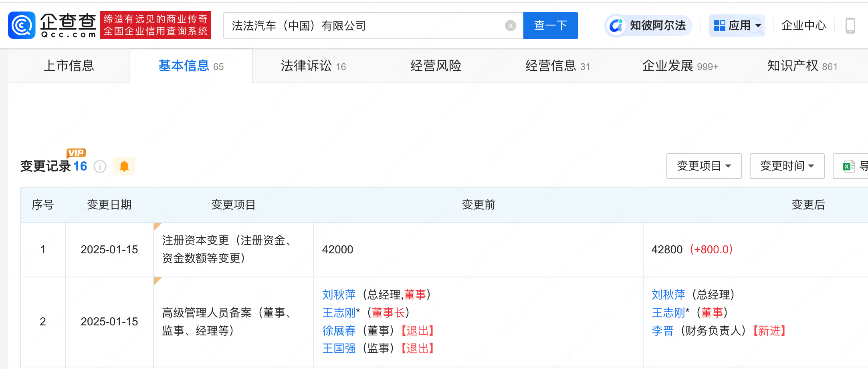Click the 变更前 column header
Viewport: 868px width, 369px height.
[x=478, y=205]
